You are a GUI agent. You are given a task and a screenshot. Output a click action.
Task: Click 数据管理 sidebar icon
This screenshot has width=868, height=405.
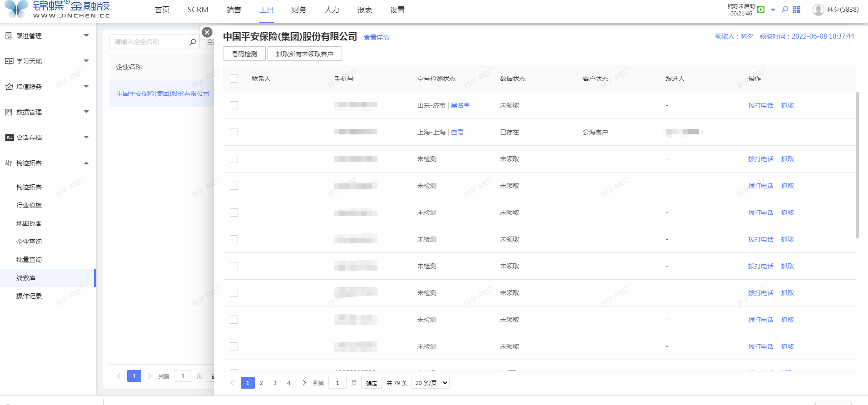pyautogui.click(x=9, y=112)
